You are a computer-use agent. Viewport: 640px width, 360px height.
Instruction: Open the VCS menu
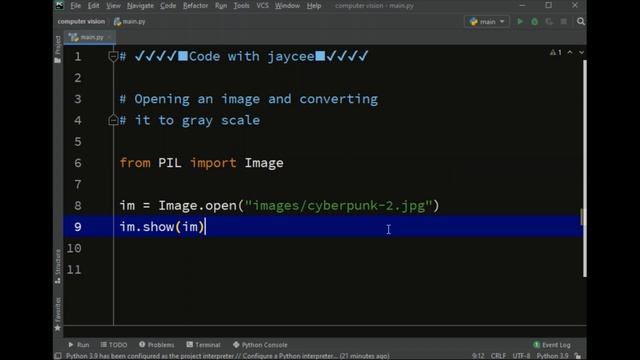[x=262, y=6]
